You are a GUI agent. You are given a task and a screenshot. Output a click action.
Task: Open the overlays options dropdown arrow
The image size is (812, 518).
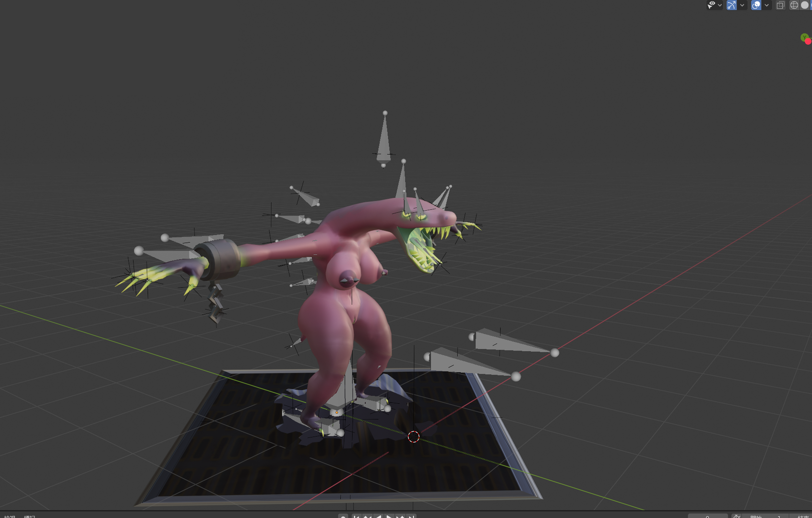[766, 5]
